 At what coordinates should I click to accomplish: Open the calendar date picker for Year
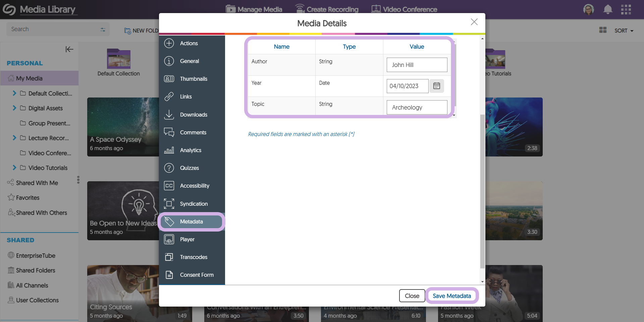point(436,86)
